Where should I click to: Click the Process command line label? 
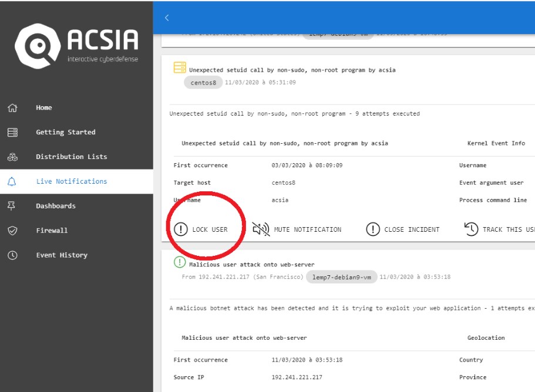point(493,200)
